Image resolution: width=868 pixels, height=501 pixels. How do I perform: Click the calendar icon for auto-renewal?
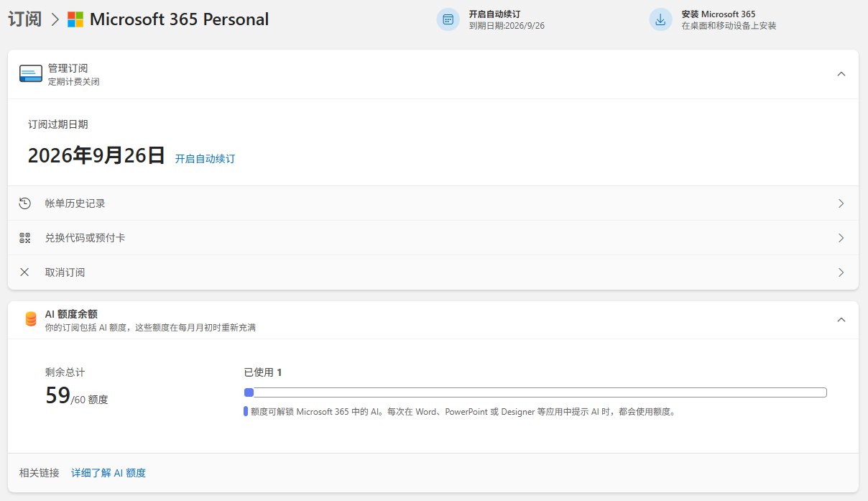(x=448, y=19)
